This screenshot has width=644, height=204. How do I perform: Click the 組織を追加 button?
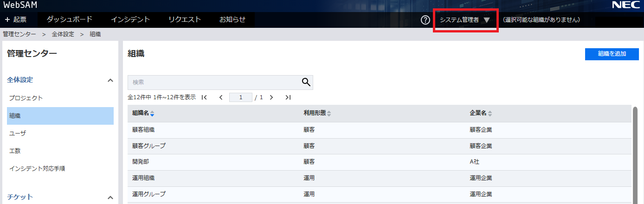click(x=612, y=54)
